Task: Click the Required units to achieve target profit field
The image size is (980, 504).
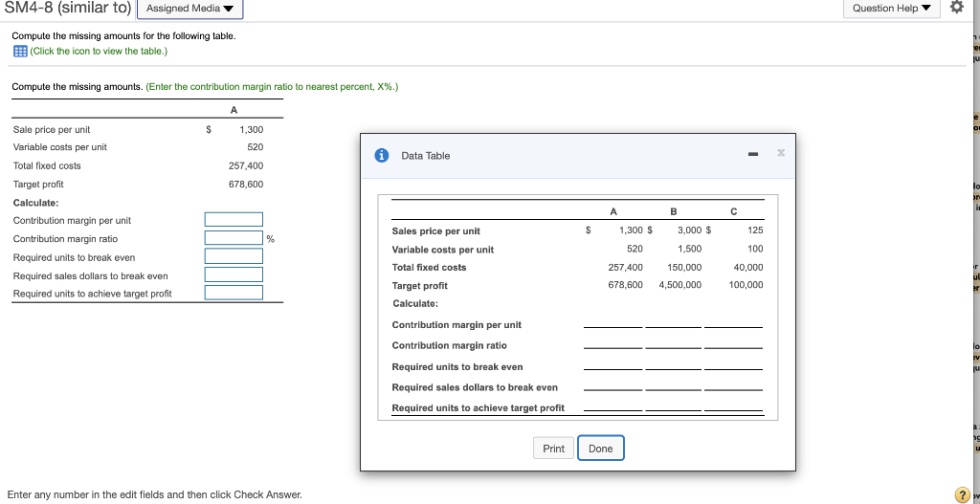Action: click(234, 293)
